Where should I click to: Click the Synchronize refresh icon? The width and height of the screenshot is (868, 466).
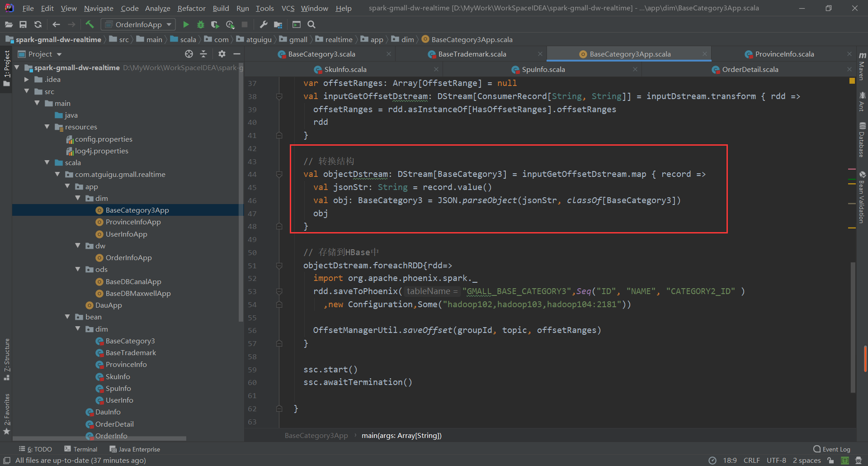(x=38, y=24)
